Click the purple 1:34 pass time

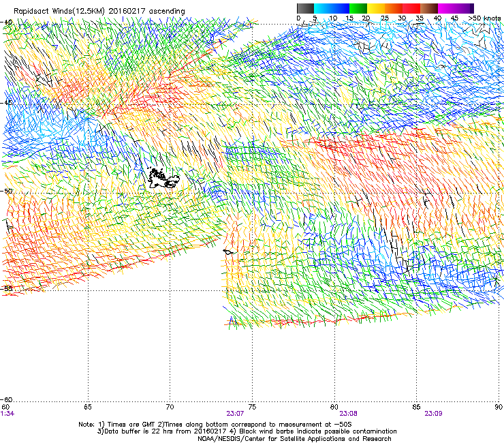(x=7, y=414)
